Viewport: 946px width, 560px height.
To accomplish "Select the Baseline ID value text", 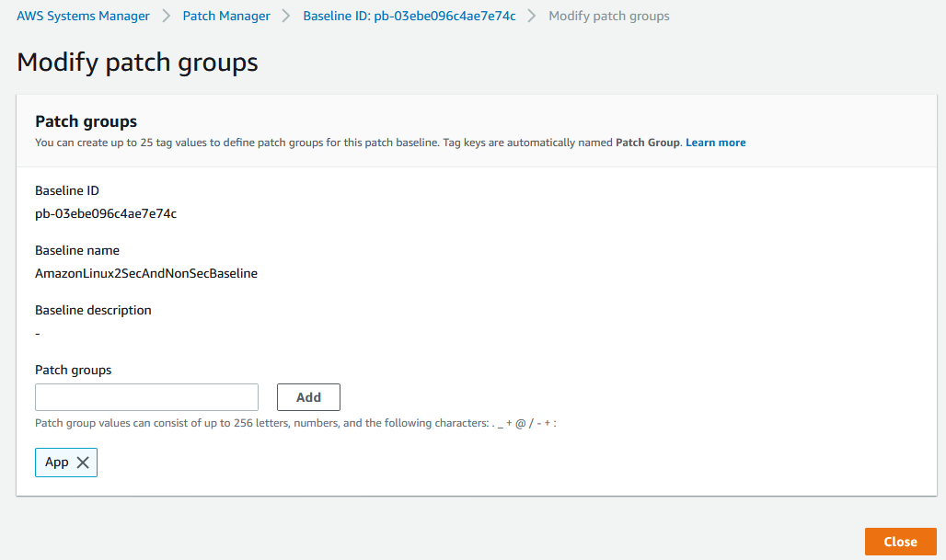I will click(106, 214).
